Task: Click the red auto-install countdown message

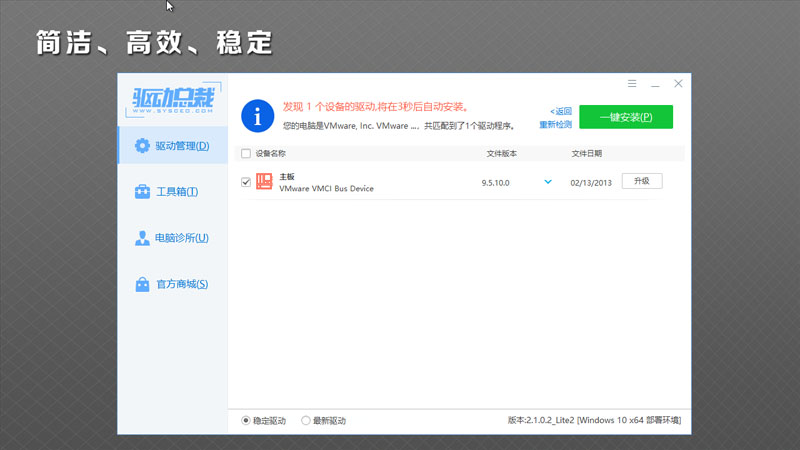Action: pos(376,107)
